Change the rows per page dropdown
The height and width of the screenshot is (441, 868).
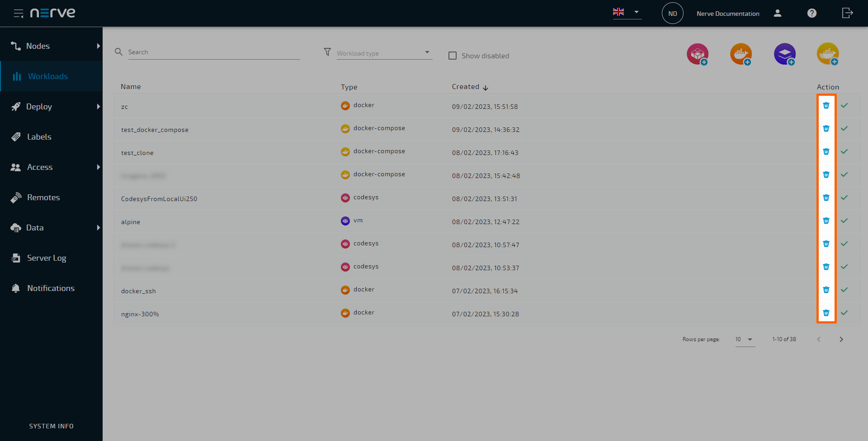point(744,339)
